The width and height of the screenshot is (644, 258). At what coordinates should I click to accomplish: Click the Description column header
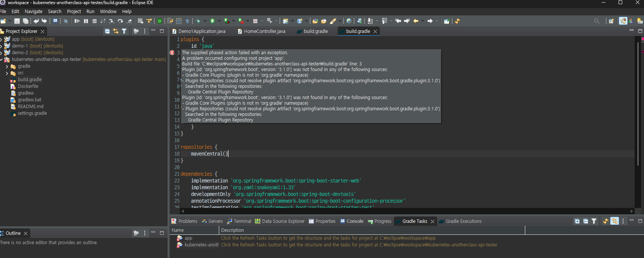click(x=372, y=230)
